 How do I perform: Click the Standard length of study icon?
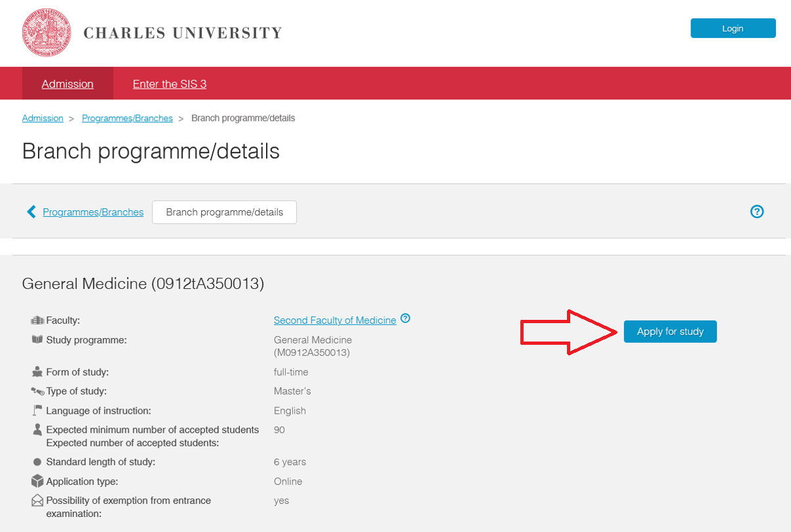click(37, 462)
